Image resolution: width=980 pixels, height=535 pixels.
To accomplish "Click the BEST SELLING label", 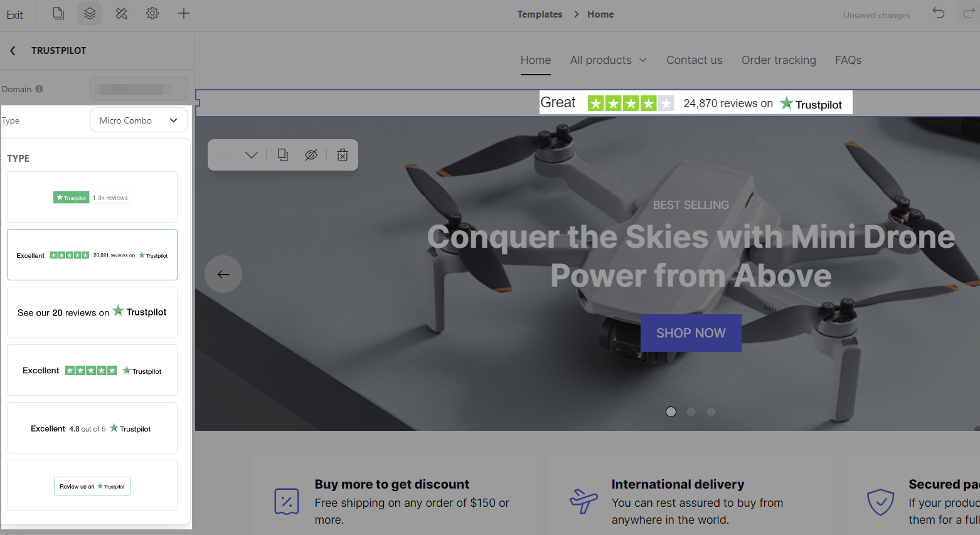I will coord(691,205).
